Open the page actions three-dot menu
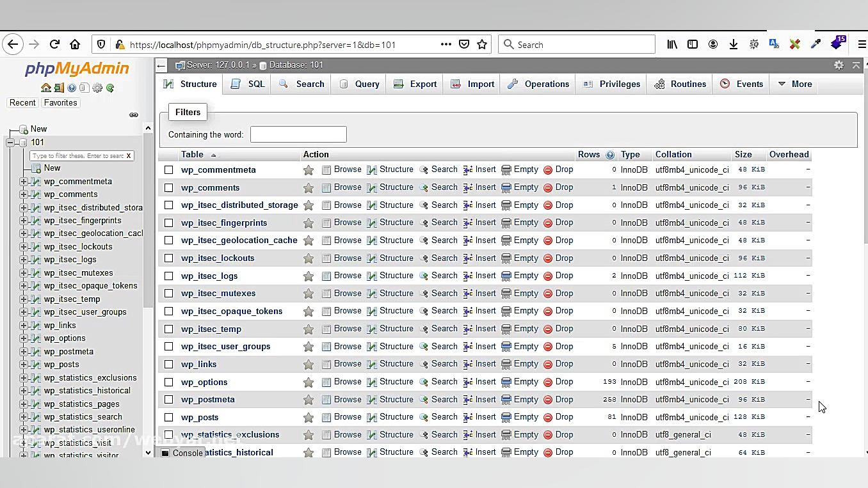 [x=446, y=44]
